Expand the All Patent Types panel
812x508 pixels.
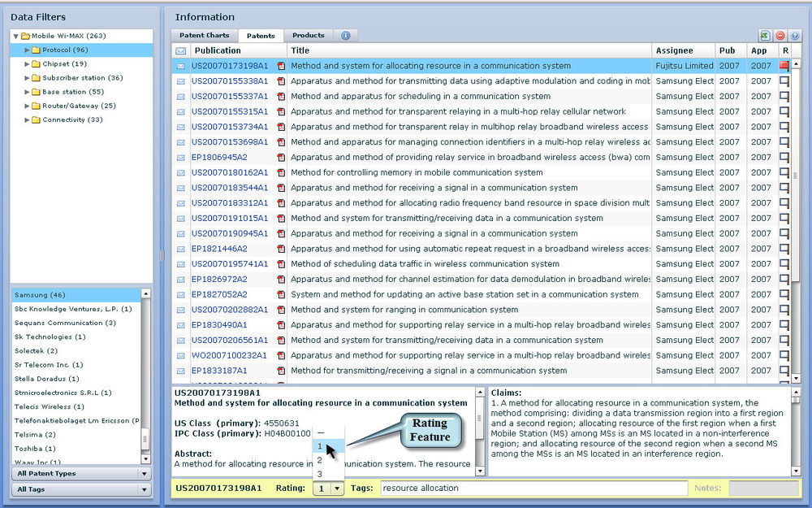(x=80, y=473)
